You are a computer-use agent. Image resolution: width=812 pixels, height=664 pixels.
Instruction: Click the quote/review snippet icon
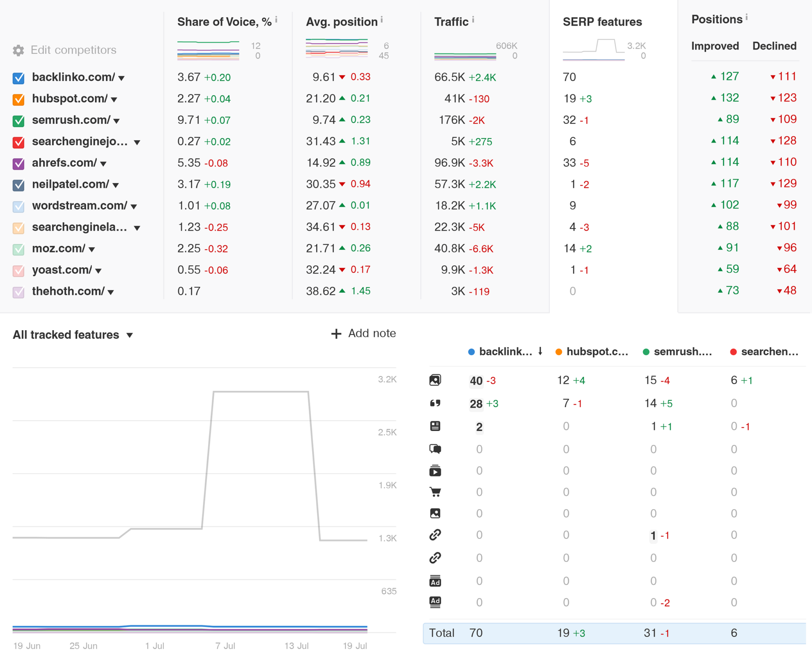[x=436, y=403]
